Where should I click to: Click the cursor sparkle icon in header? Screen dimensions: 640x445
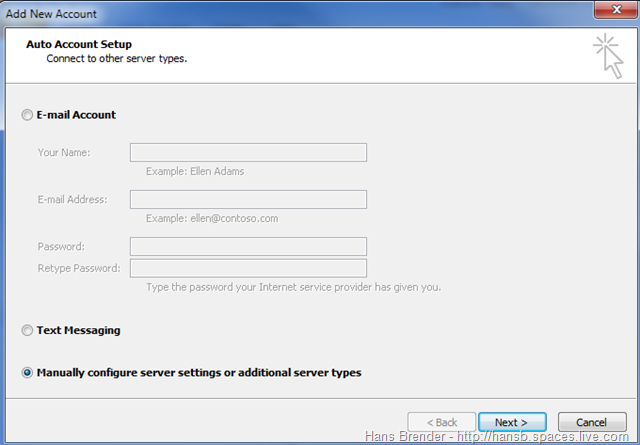click(x=607, y=54)
